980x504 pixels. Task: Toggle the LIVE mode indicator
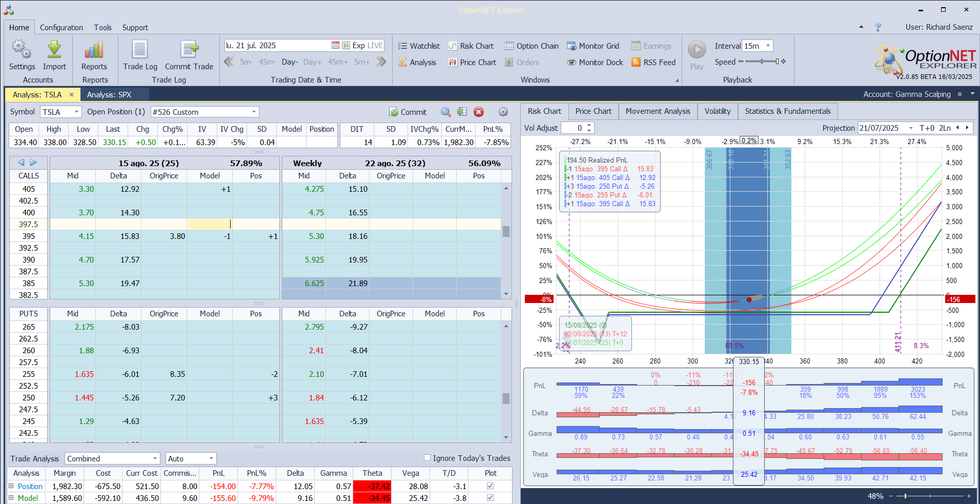(x=375, y=46)
